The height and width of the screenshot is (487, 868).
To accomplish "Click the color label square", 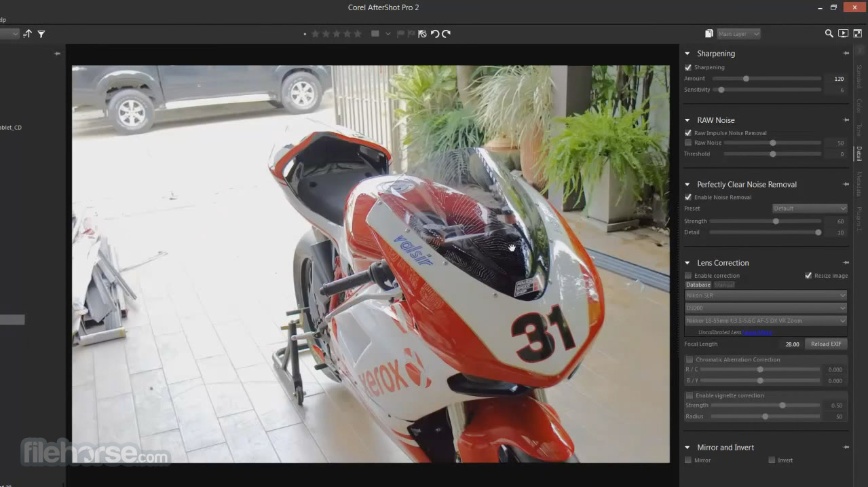I will (x=375, y=33).
